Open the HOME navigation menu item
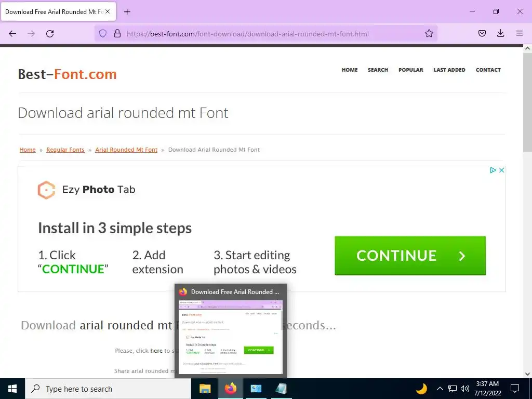 click(x=350, y=70)
